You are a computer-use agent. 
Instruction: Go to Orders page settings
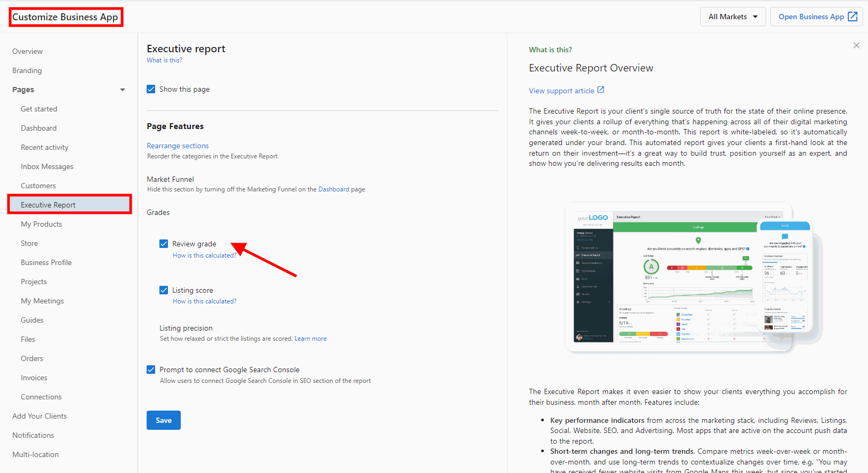[x=32, y=358]
